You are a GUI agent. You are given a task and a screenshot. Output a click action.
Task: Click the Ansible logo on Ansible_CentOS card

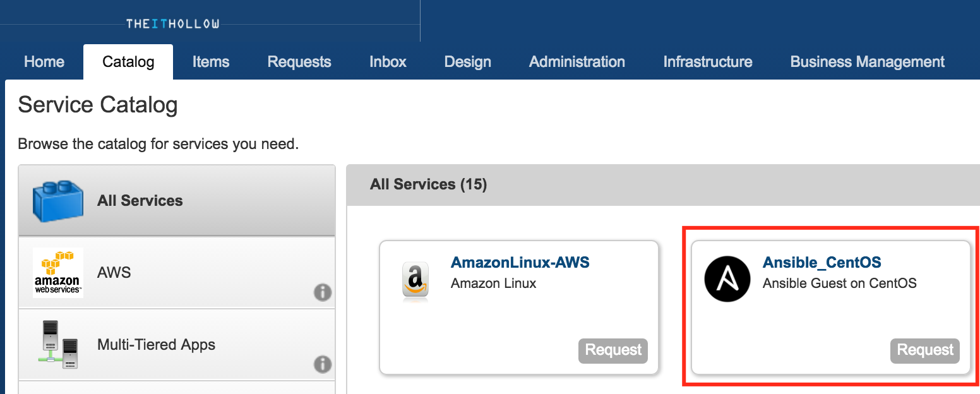(727, 279)
